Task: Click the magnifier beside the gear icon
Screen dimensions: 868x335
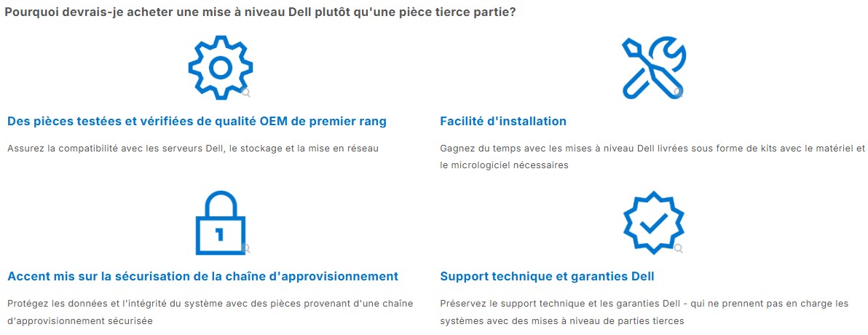Action: (x=246, y=93)
